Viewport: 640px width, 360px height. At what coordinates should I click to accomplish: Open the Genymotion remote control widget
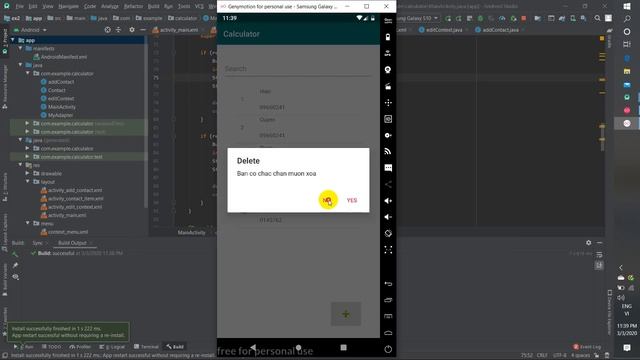point(388,102)
